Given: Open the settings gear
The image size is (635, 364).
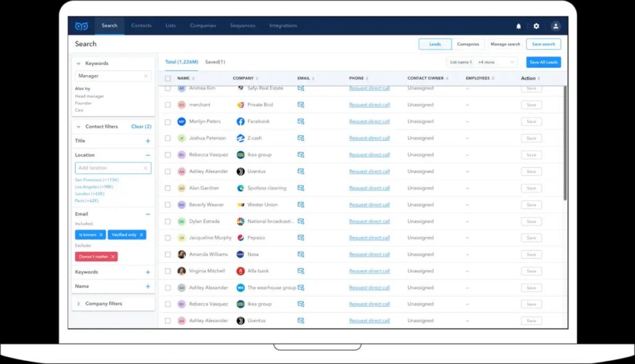Looking at the screenshot, I should 536,25.
